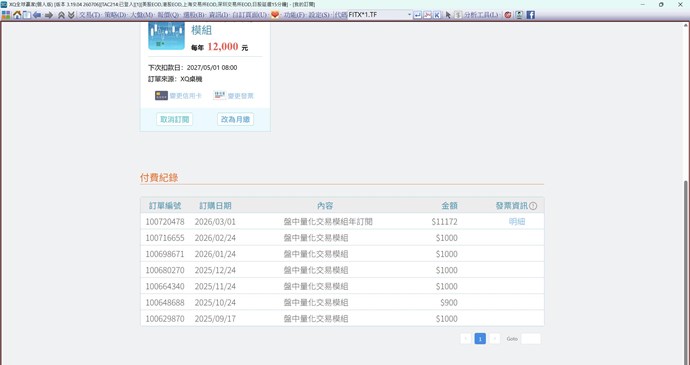The width and height of the screenshot is (690, 365).
Task: Click the XQ app icon in the title bar
Action: coord(4,4)
